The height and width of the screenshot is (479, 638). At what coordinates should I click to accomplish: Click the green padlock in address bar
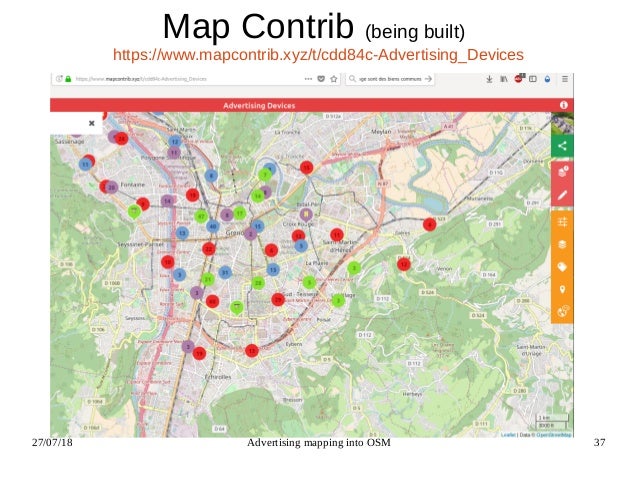(x=68, y=79)
